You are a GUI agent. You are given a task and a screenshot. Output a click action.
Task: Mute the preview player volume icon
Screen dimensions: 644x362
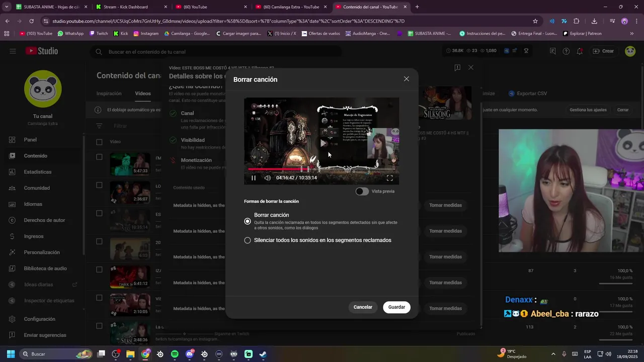click(268, 177)
